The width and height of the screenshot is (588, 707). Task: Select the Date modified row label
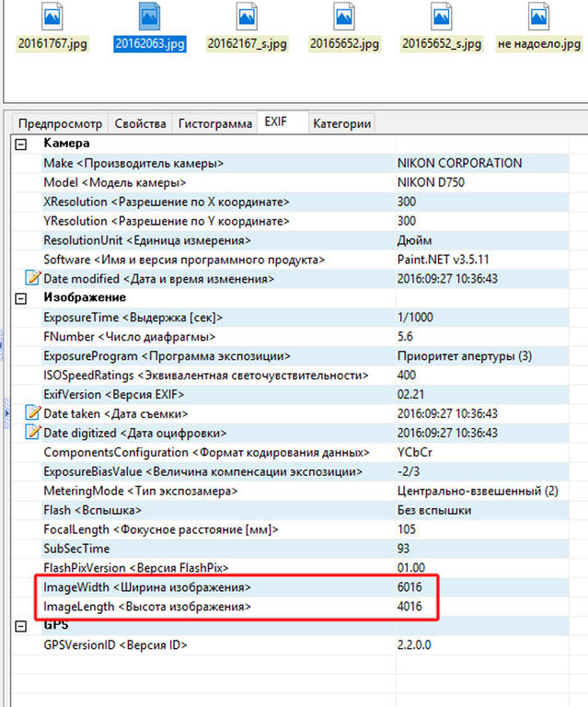coord(158,279)
